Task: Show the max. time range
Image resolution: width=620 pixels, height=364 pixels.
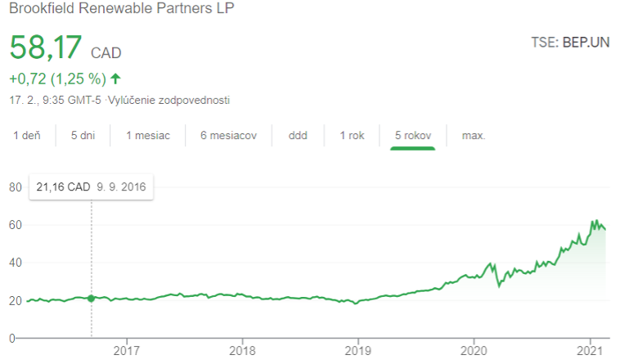Action: coord(474,136)
